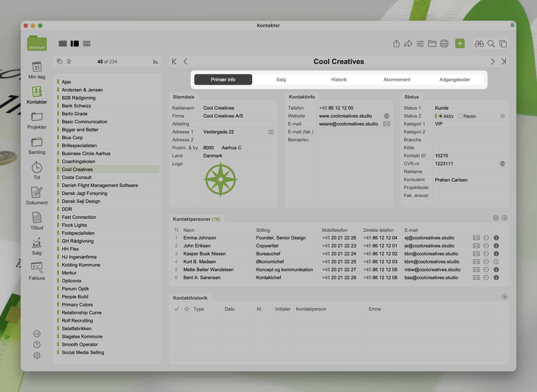Open the Abonnement tab
This screenshot has height=392, width=537.
396,80
